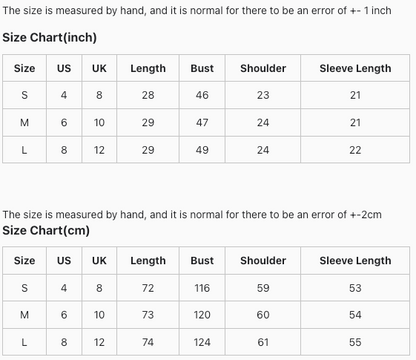Click shoulder value 61 in cm table
This screenshot has height=360, width=416.
coord(263,342)
